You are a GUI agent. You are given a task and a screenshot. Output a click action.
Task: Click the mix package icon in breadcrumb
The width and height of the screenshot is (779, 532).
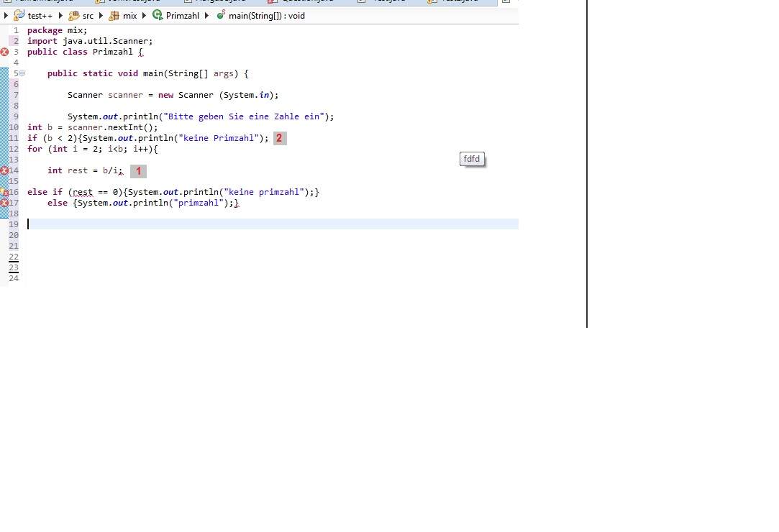[114, 15]
